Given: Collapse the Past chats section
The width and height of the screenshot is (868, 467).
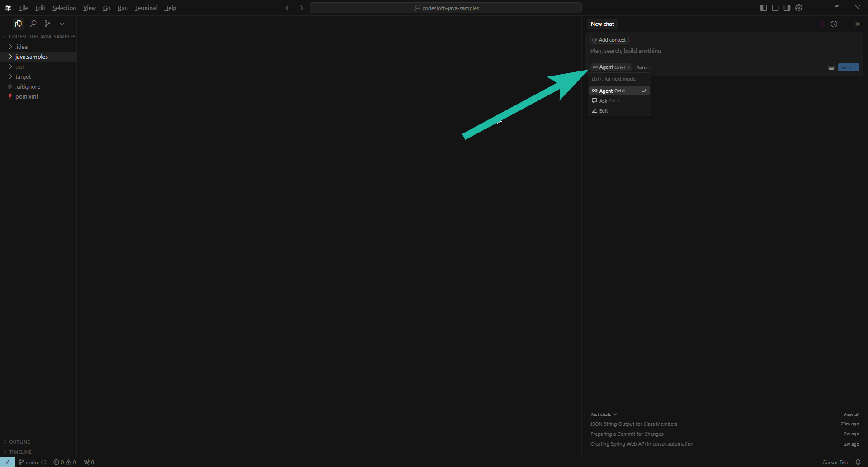Looking at the screenshot, I should 604,415.
